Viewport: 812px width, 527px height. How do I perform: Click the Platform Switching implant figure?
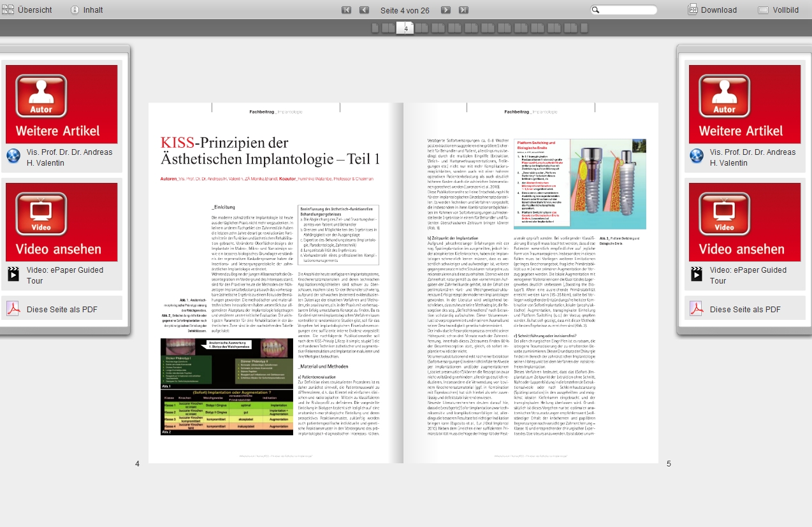pos(580,184)
